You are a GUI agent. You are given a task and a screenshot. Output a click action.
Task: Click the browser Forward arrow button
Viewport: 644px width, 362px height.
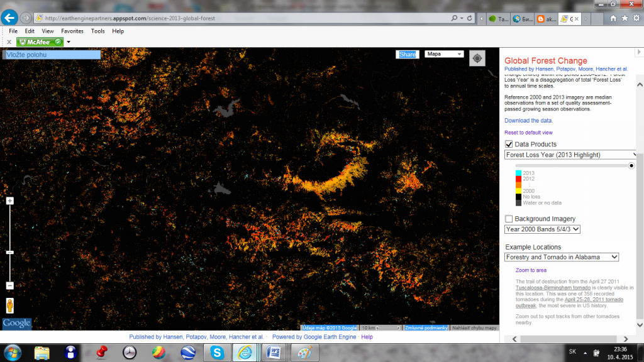(x=25, y=18)
